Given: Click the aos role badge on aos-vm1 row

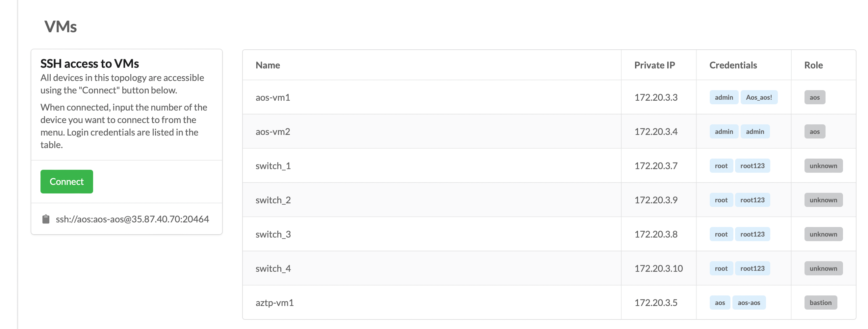Looking at the screenshot, I should [814, 97].
